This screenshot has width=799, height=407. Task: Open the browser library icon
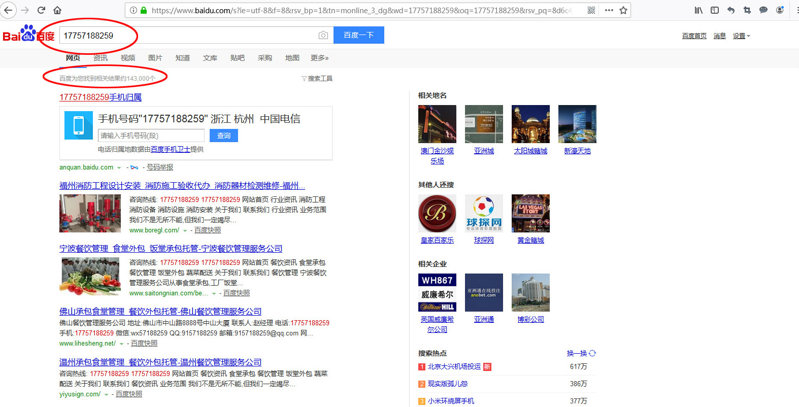point(699,10)
